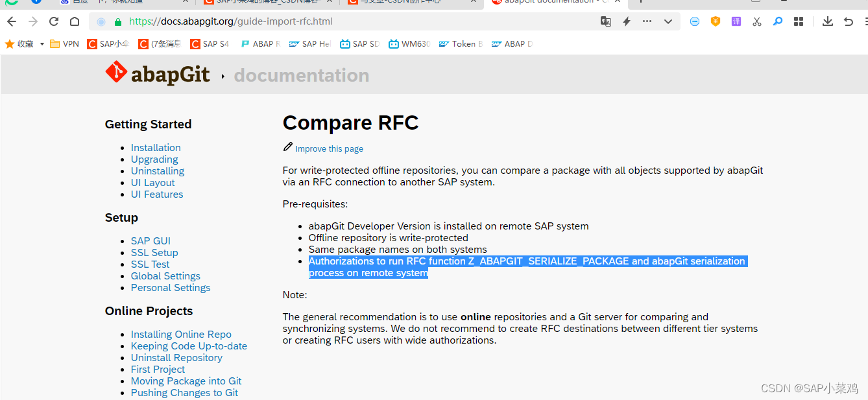Open the ABAP R bookmark

coord(260,44)
